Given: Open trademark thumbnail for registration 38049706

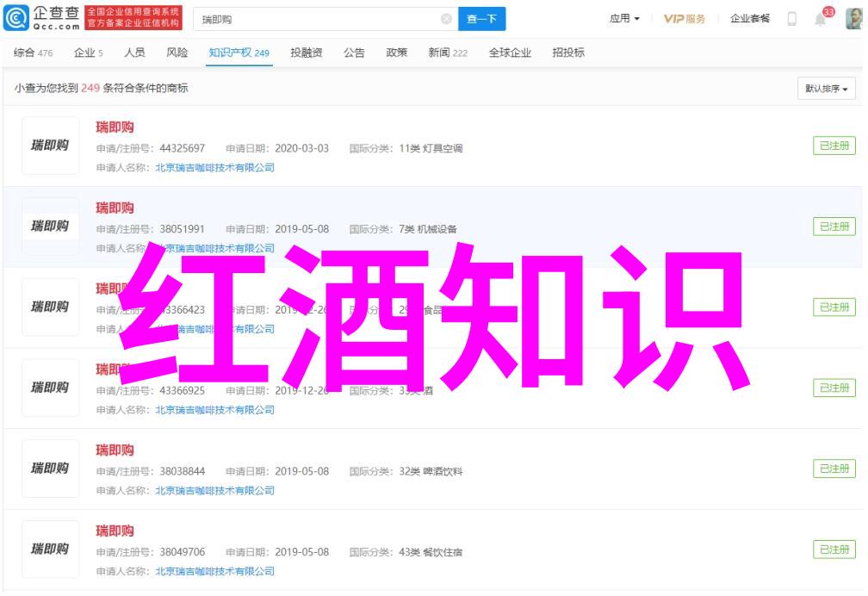Looking at the screenshot, I should click(x=50, y=549).
